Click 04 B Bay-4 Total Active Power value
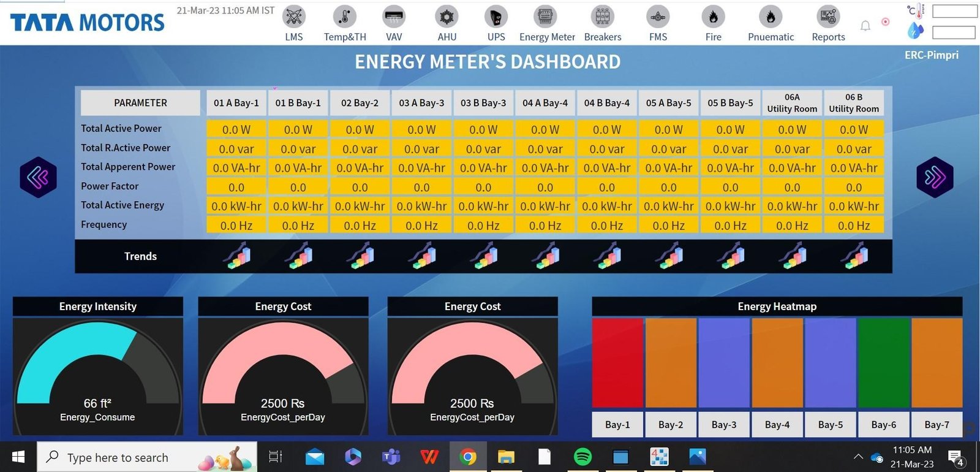Image resolution: width=980 pixels, height=472 pixels. [607, 129]
